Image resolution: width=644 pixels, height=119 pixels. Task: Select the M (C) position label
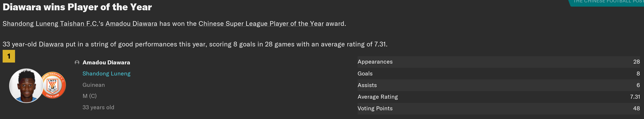click(x=90, y=96)
